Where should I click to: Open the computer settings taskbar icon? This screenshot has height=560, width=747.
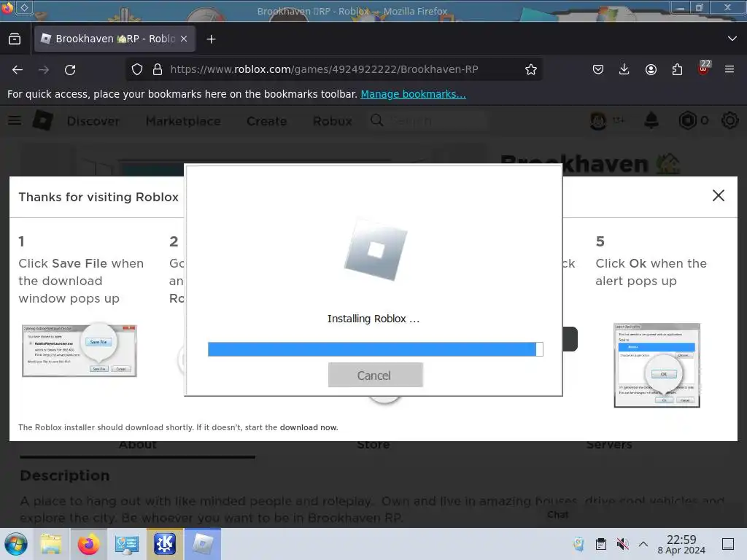click(x=127, y=544)
